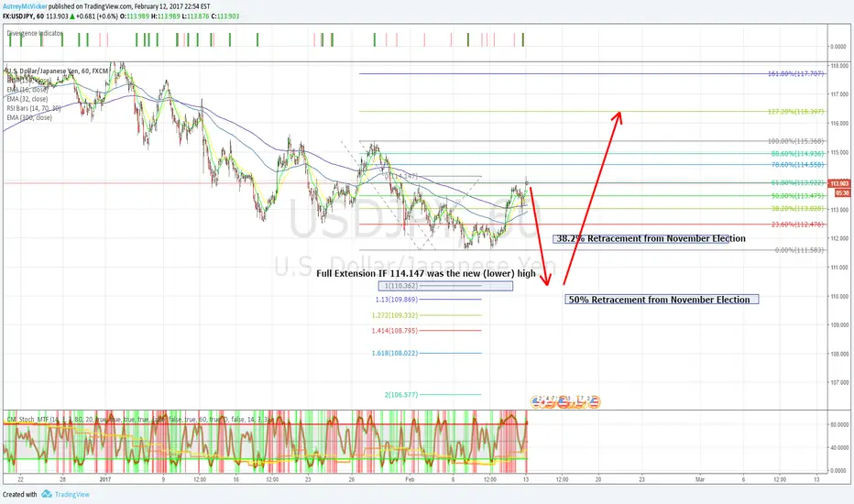
Task: Click 110.000 on the price axis
Action: tap(839, 296)
